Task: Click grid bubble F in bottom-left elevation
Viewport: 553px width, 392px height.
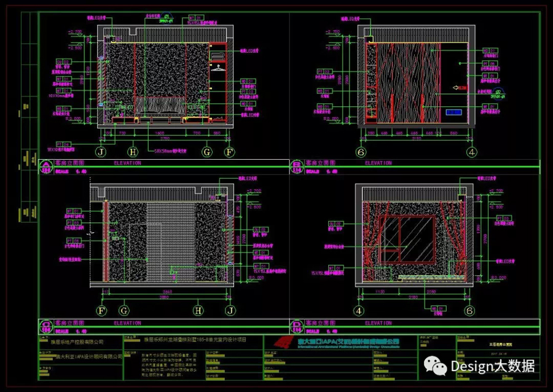Action: click(x=101, y=310)
